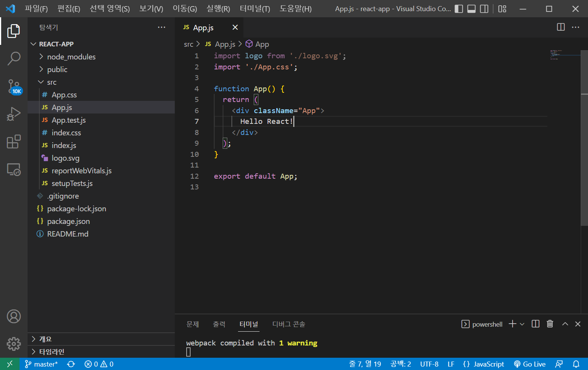
Task: Click the feedback icon in status bar
Action: click(559, 364)
